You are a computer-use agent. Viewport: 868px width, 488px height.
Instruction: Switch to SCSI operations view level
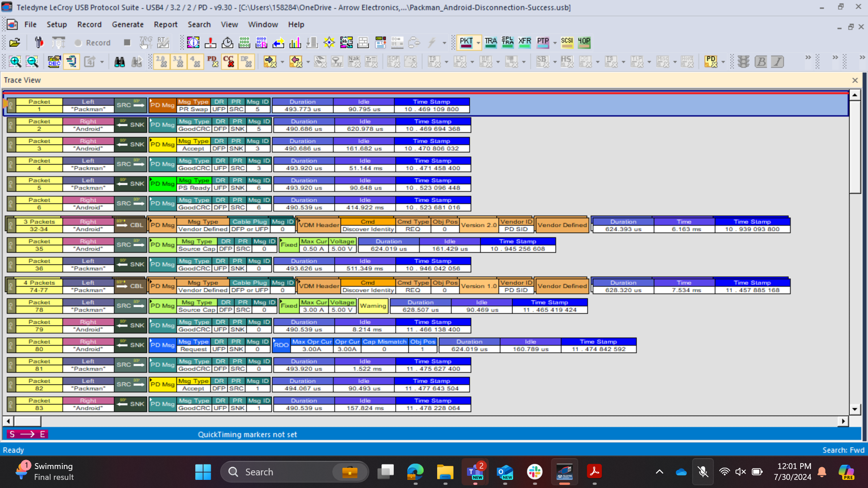[567, 42]
